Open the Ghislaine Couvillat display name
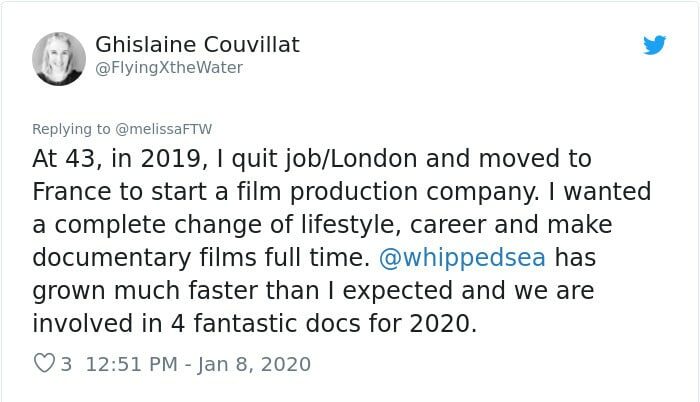 coord(197,45)
